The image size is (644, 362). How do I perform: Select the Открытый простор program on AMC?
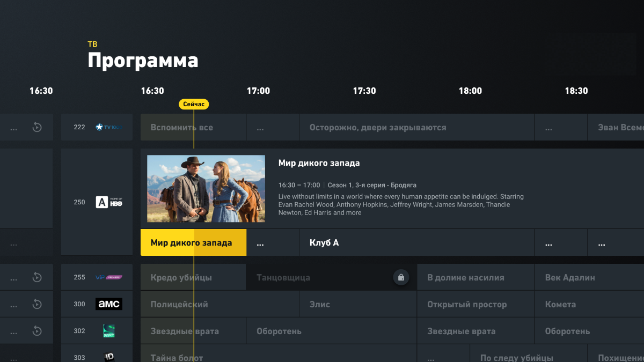click(x=475, y=304)
